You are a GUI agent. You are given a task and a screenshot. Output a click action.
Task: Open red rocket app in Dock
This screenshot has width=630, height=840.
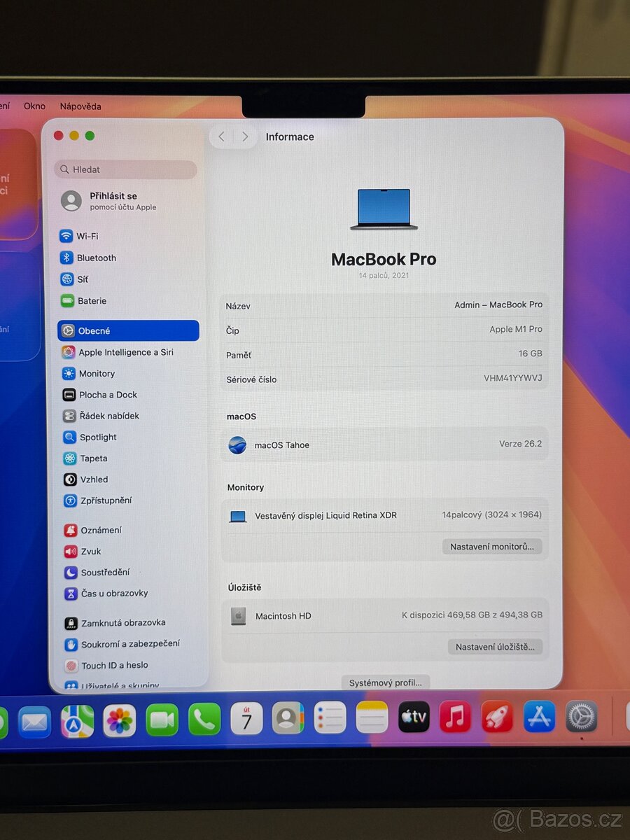[497, 717]
